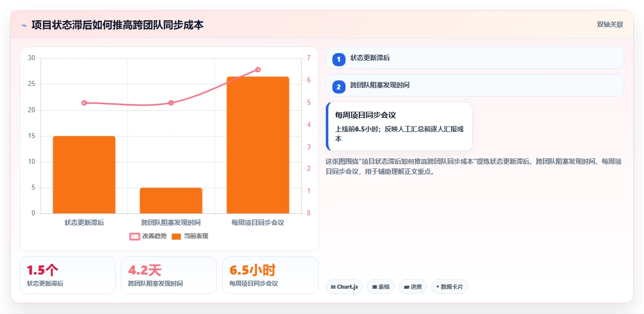Screen dimensions: 644x314
Task: Click trend line point above 每周项目同步会议 bar
Action: tap(258, 70)
